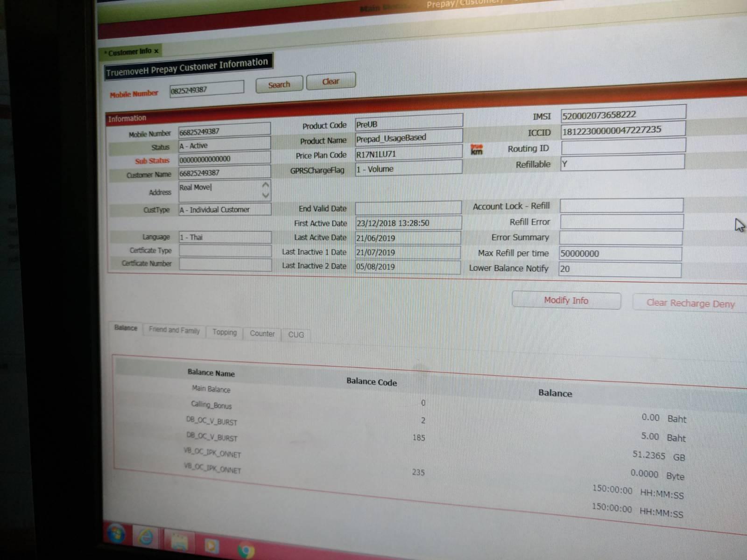Click the First Active Date field
Screen dimensions: 747x560
click(x=408, y=223)
